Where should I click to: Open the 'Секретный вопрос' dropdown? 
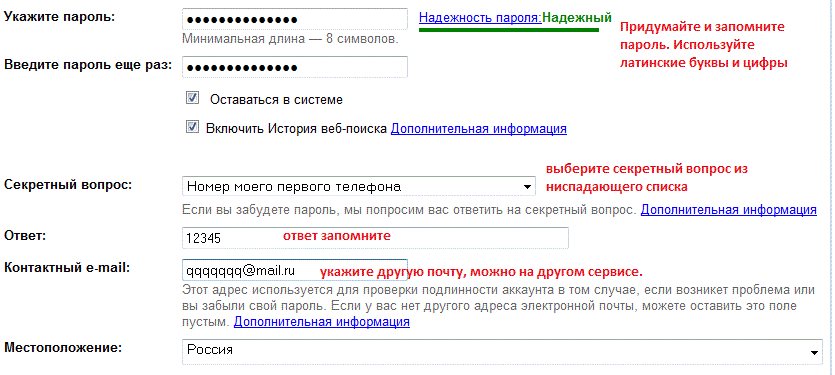[358, 187]
